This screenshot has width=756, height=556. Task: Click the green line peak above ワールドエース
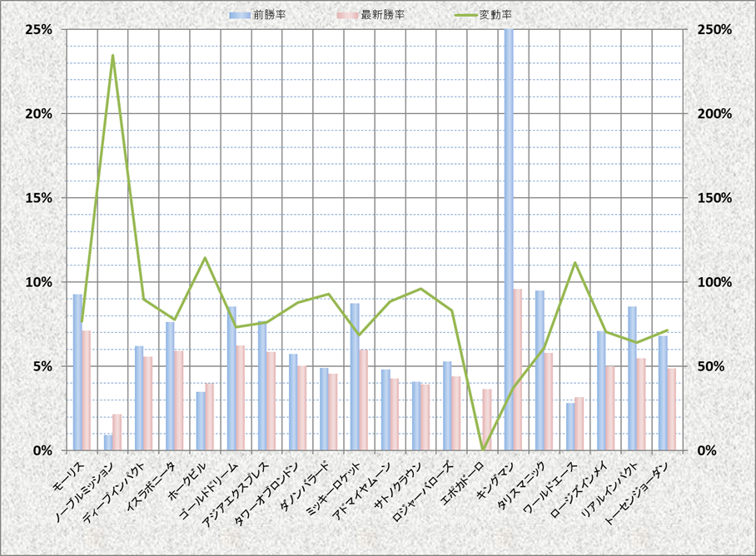click(x=574, y=263)
